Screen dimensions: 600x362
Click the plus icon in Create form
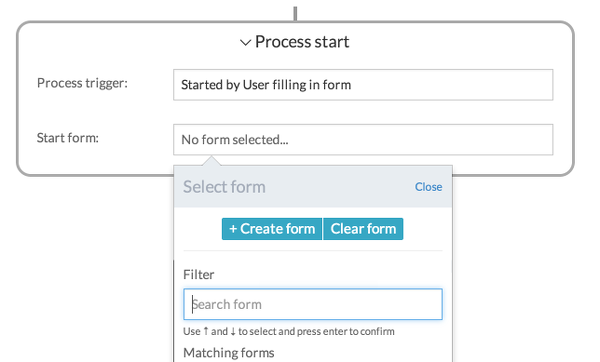tap(233, 229)
